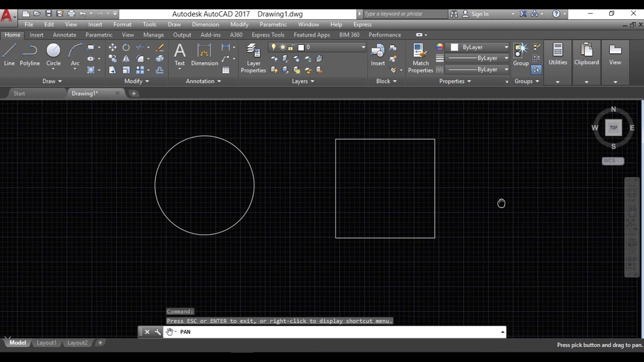
Task: Click the Mirror tool icon
Action: tap(126, 59)
